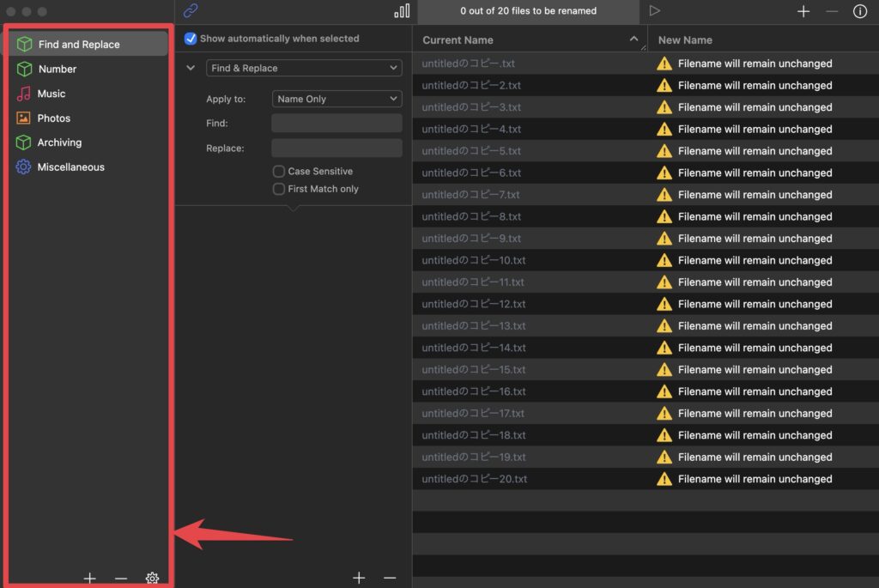Open the bar chart statistics icon
The width and height of the screenshot is (879, 588).
[x=402, y=11]
